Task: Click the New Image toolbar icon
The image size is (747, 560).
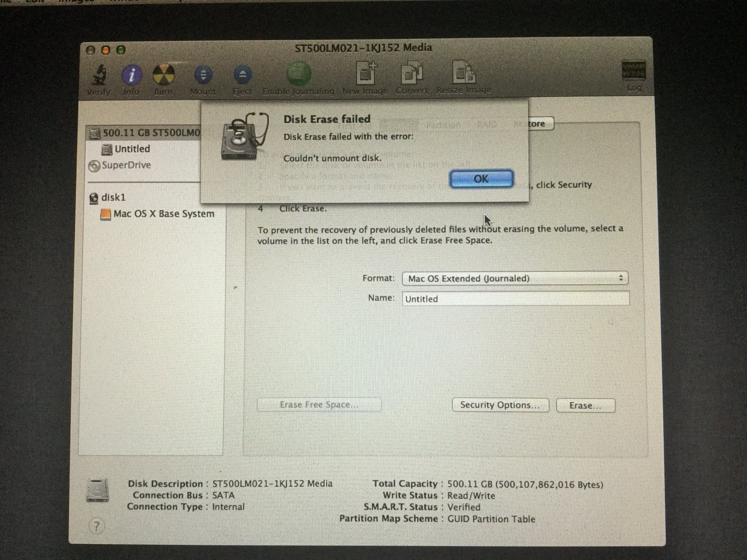Action: click(366, 72)
